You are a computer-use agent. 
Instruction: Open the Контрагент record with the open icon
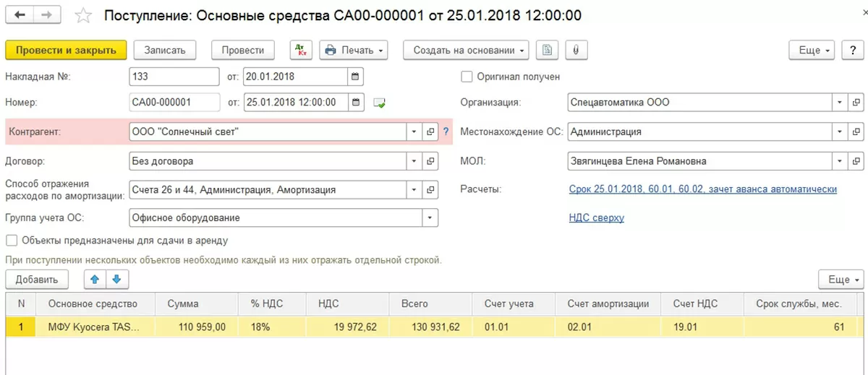point(430,132)
